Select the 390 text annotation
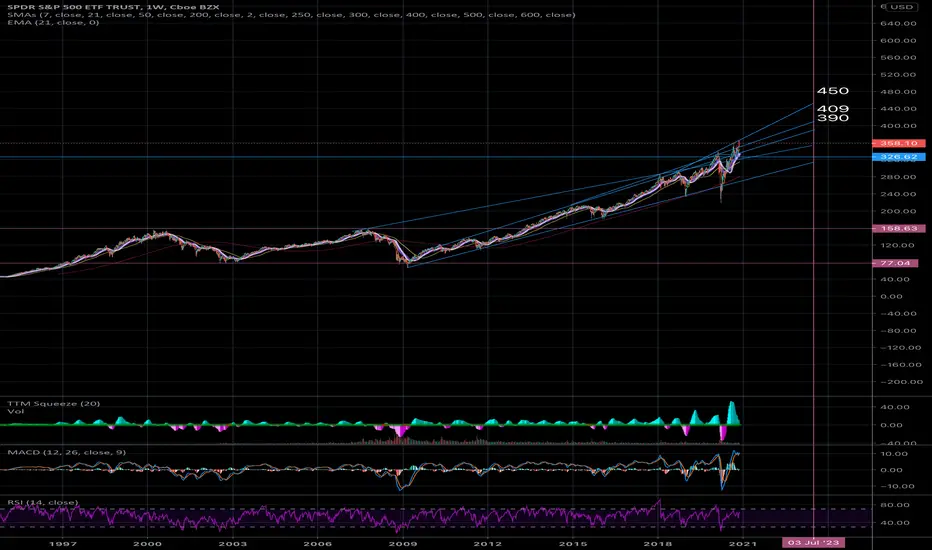 click(x=833, y=118)
